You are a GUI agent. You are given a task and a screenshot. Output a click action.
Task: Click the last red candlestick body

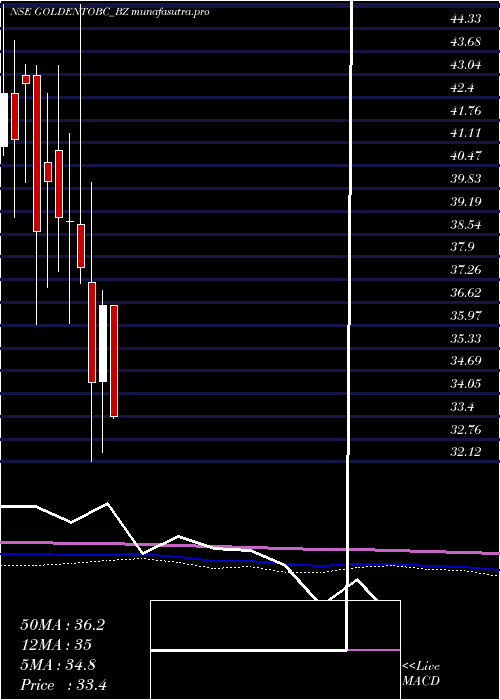[114, 361]
